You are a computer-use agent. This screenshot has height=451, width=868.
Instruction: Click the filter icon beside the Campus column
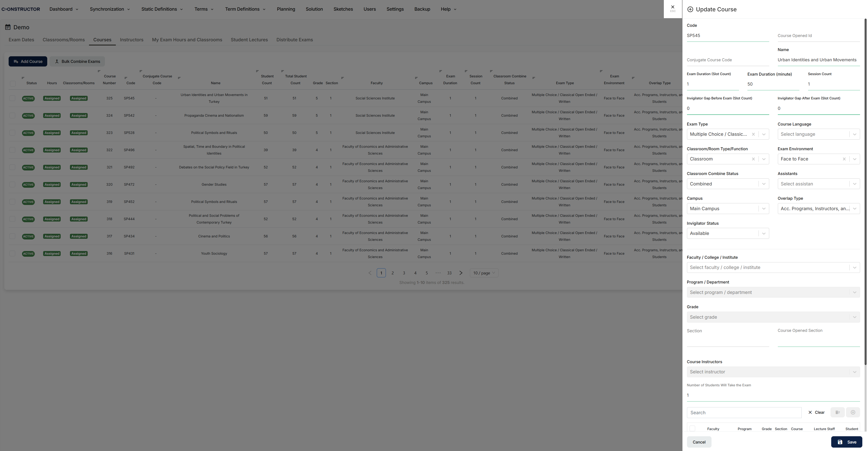coord(417,78)
